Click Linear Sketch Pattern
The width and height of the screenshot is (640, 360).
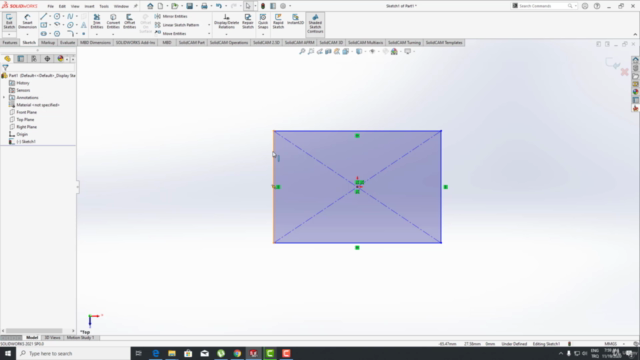click(177, 25)
